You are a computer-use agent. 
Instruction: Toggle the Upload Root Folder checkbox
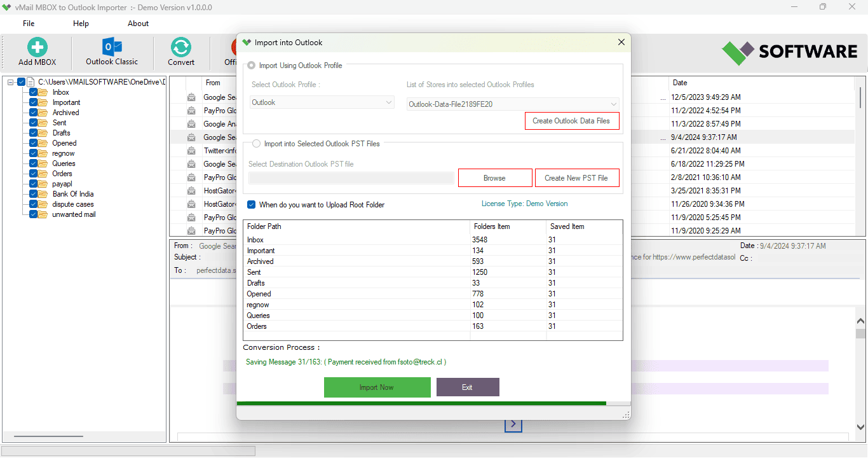(252, 205)
